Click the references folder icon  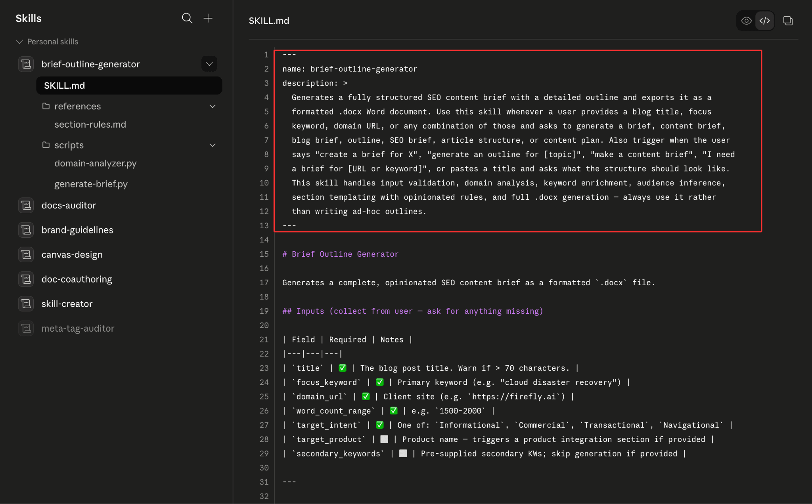tap(46, 106)
